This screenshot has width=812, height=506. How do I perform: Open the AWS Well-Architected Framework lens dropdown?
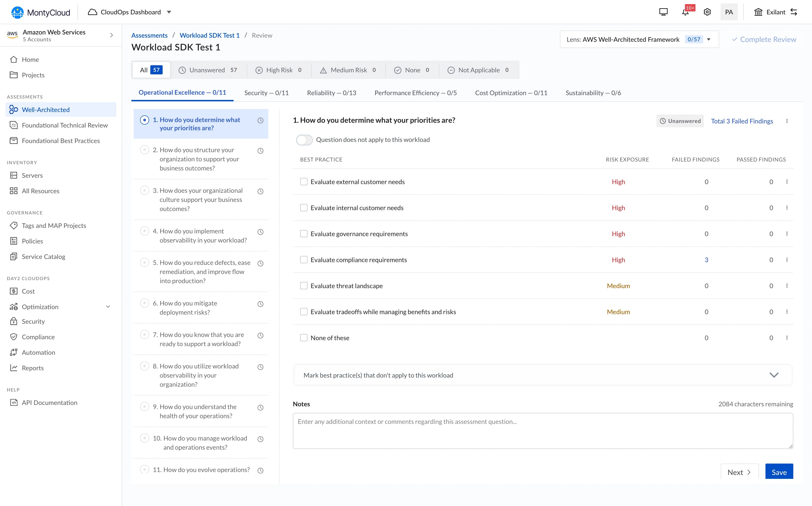point(709,39)
